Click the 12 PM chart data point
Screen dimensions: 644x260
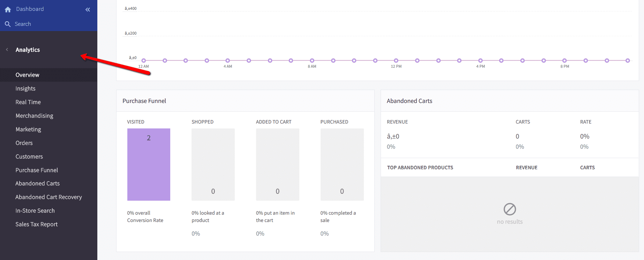(x=396, y=60)
